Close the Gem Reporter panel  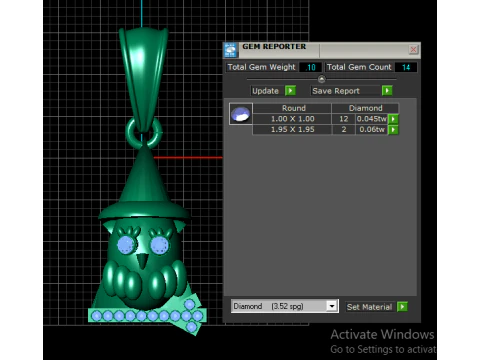tap(413, 50)
